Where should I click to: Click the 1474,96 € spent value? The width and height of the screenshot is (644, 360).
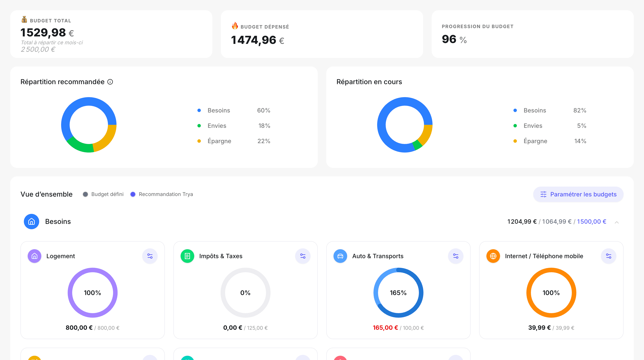pyautogui.click(x=258, y=40)
